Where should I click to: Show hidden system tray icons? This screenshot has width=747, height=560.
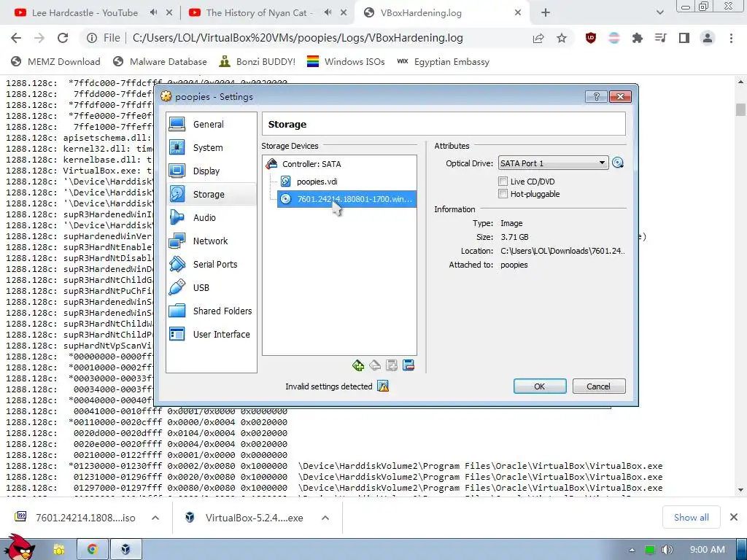(x=632, y=550)
